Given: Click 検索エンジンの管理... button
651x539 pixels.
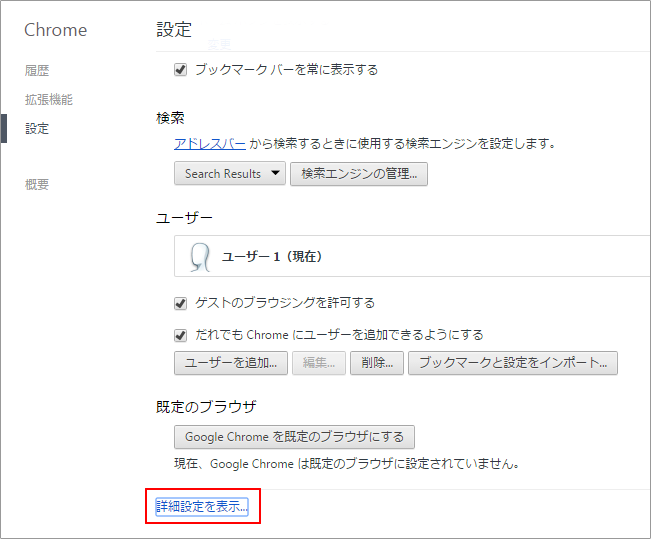Looking at the screenshot, I should coord(359,174).
